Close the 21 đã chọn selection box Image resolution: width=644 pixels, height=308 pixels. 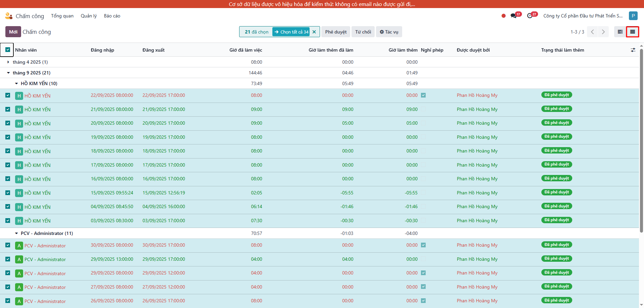pyautogui.click(x=314, y=32)
